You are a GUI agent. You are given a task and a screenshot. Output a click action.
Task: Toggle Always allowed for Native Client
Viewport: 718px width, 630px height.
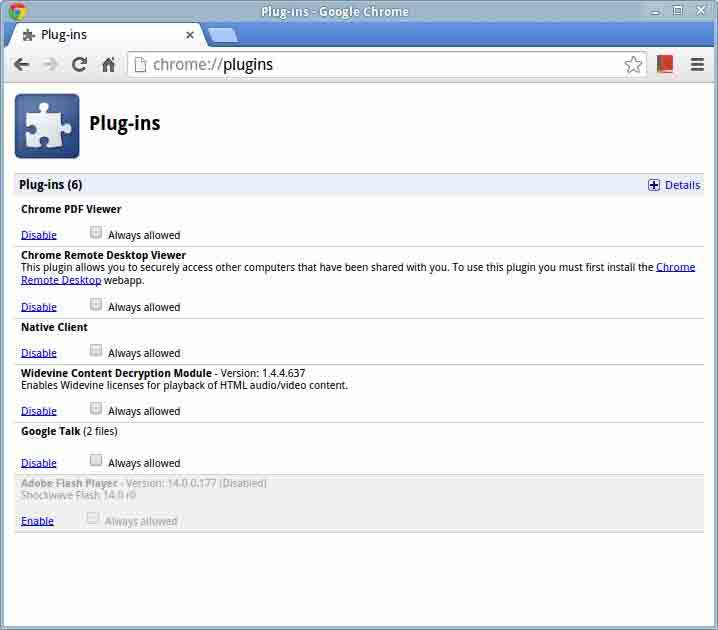tap(96, 350)
